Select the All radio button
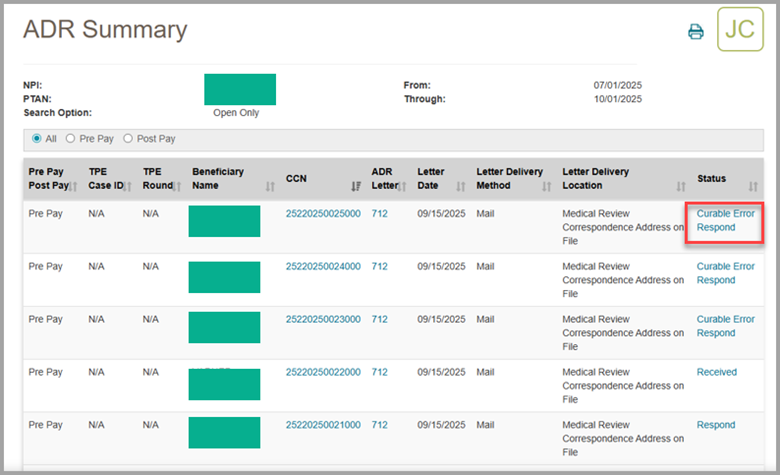This screenshot has height=475, width=780. [37, 139]
